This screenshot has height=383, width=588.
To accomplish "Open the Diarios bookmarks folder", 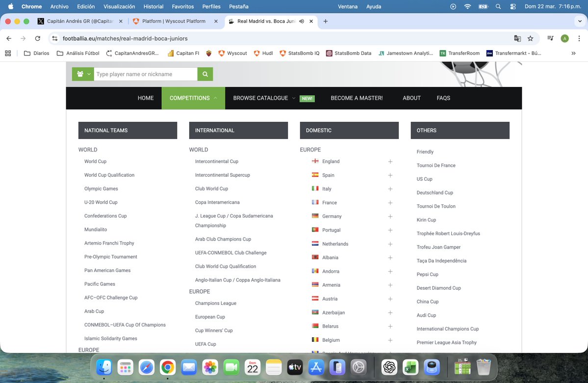I will (36, 54).
